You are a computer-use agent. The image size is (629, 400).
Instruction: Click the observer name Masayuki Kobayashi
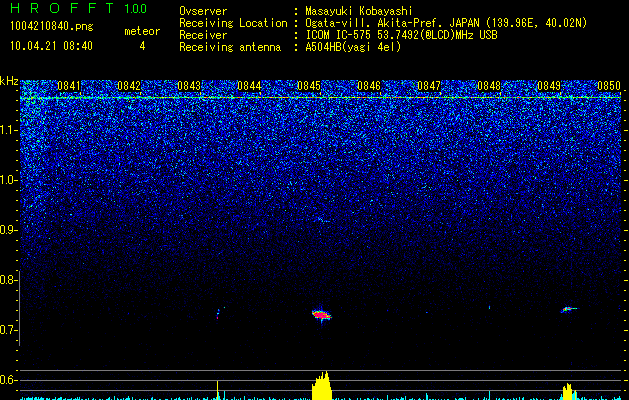click(359, 11)
